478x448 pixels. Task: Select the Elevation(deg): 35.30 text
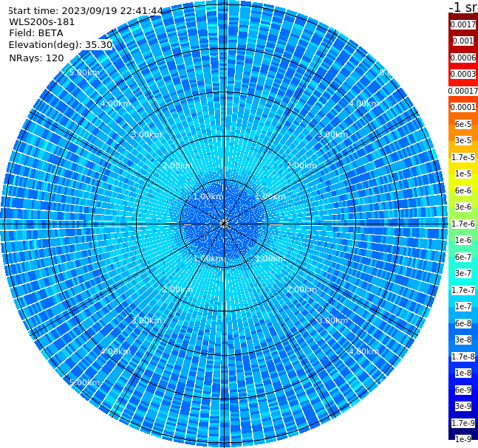click(x=61, y=45)
